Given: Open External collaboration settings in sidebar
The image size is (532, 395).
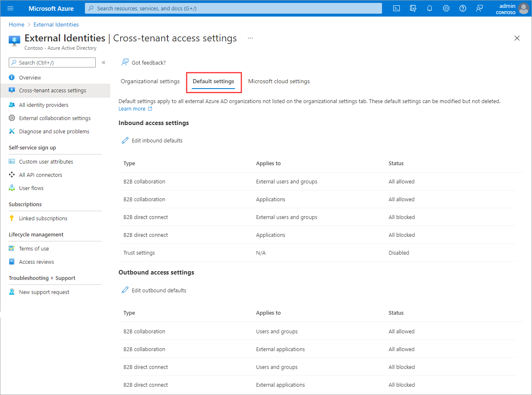Looking at the screenshot, I should click(55, 118).
